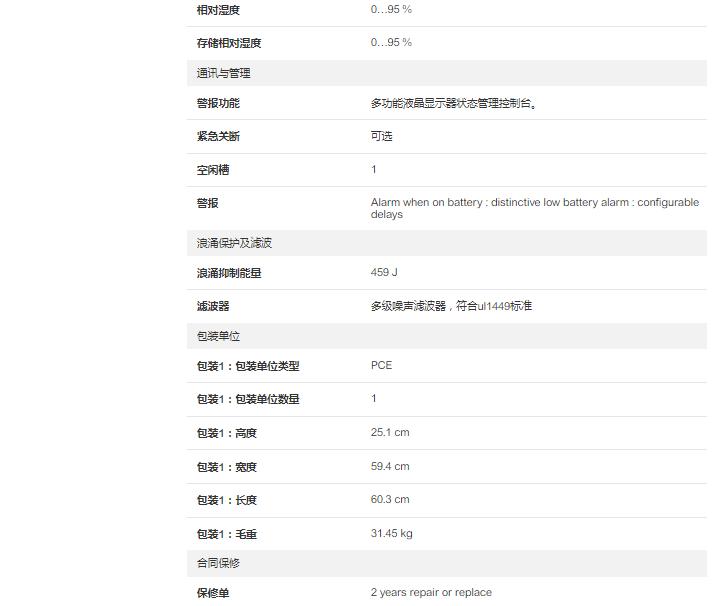This screenshot has width=716, height=606.
Task: Select the 存储相对湿度 label
Action: [229, 43]
